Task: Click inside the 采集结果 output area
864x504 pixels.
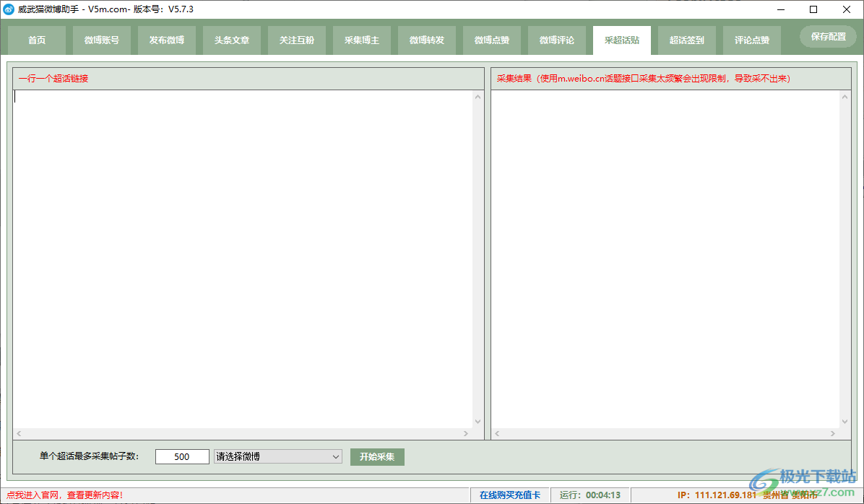Action: tap(665, 259)
